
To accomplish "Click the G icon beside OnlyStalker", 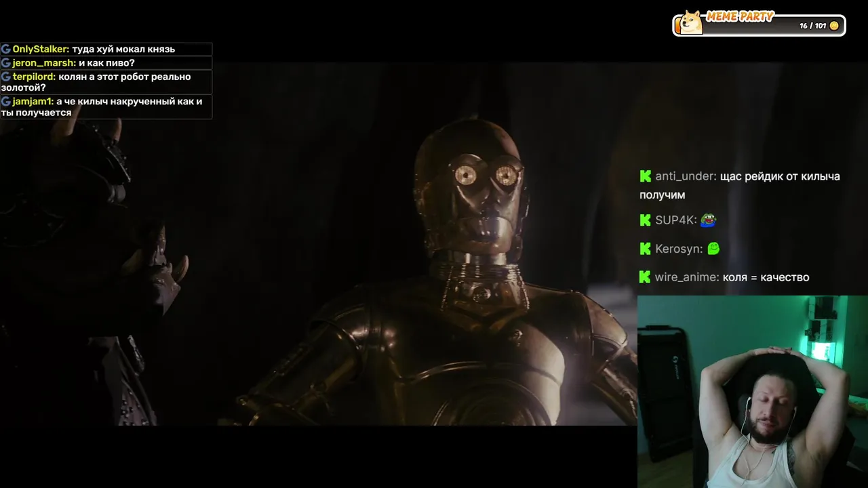I will (x=5, y=49).
